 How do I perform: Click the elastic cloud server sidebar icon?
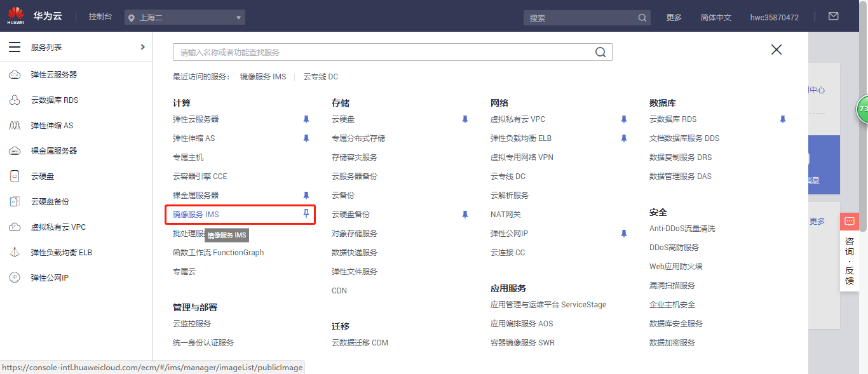point(15,75)
